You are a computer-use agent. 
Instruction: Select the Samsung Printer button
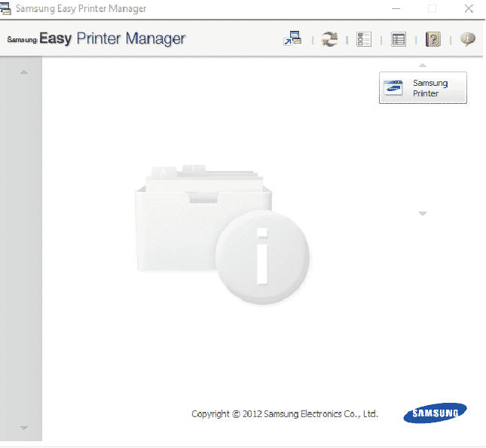pos(423,87)
